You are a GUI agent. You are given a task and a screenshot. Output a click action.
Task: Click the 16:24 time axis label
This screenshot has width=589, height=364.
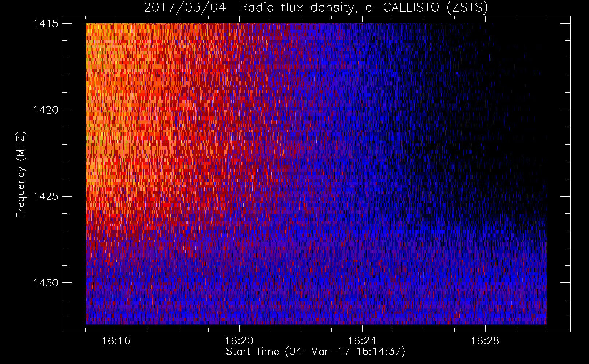362,341
